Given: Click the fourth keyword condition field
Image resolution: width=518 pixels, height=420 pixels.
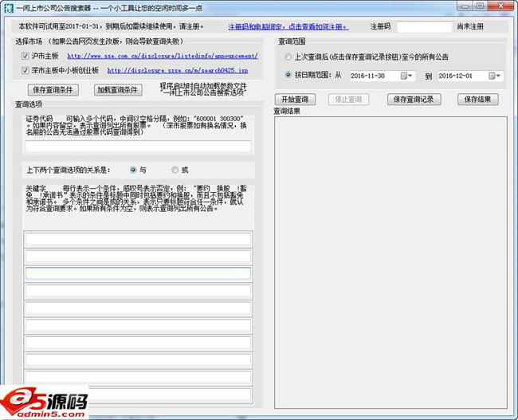Looking at the screenshot, I should tap(138, 291).
